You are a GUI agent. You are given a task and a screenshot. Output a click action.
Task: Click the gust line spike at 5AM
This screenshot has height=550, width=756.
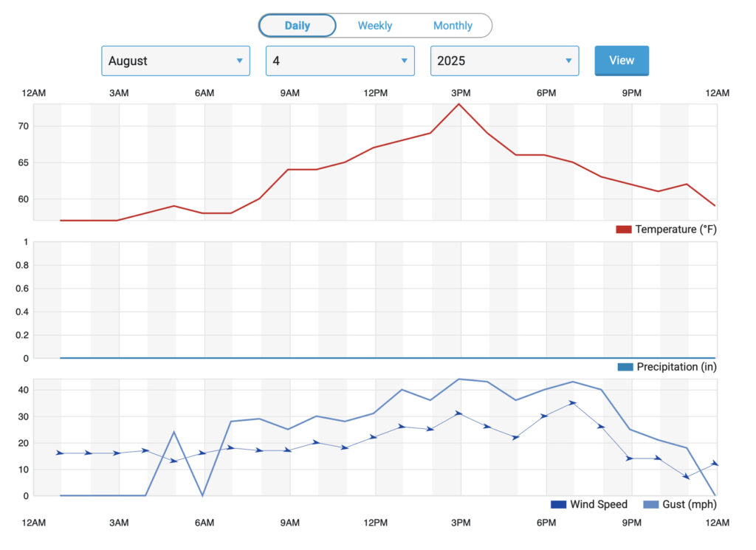pos(174,432)
